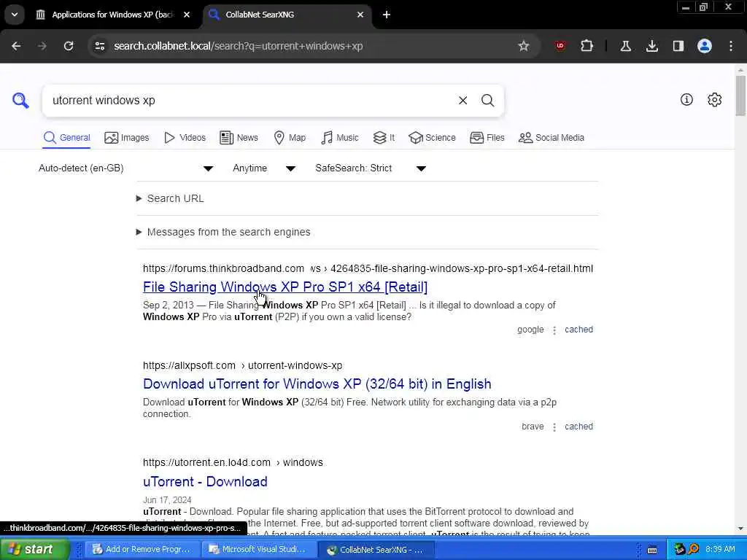Viewport: 747px width, 560px height.
Task: Click the scrollbar down arrow
Action: [x=740, y=529]
